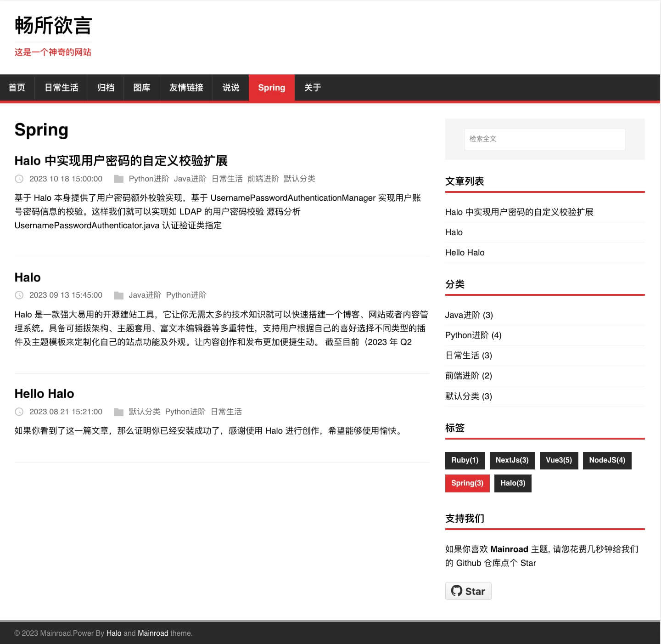The image size is (661, 644).
Task: Open sidebar category 日常生活 (3)
Action: (469, 356)
